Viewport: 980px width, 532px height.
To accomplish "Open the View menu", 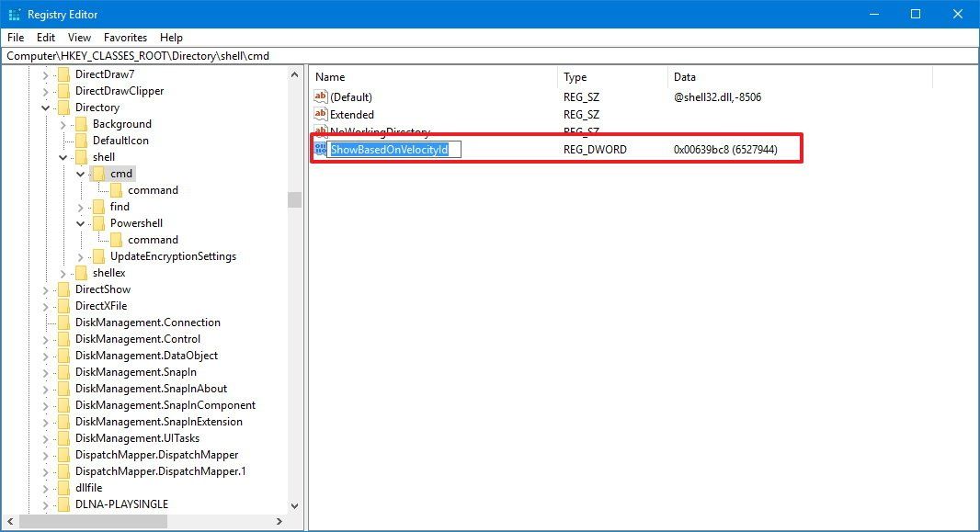I will (x=79, y=38).
